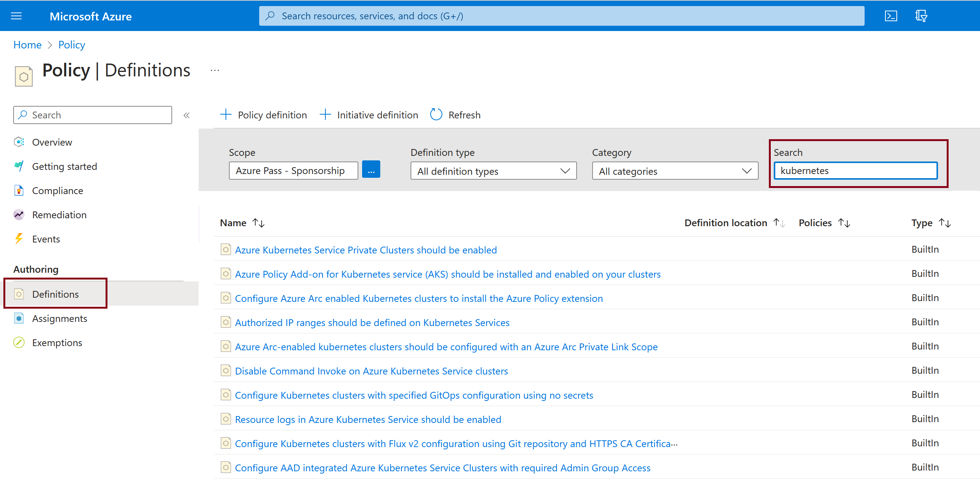The height and width of the screenshot is (480, 980).
Task: Click the Refresh icon above the list
Action: point(436,114)
